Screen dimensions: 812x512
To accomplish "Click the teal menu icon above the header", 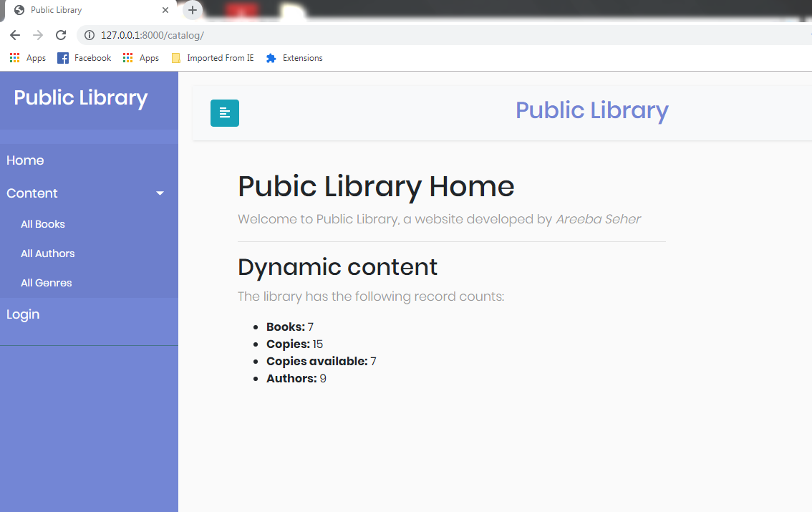I will pyautogui.click(x=225, y=113).
